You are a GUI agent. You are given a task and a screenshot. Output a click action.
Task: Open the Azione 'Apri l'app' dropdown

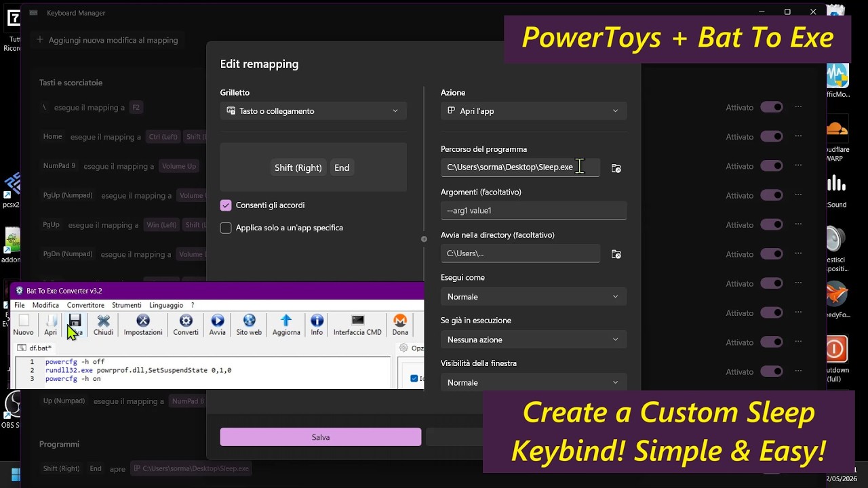tap(534, 111)
